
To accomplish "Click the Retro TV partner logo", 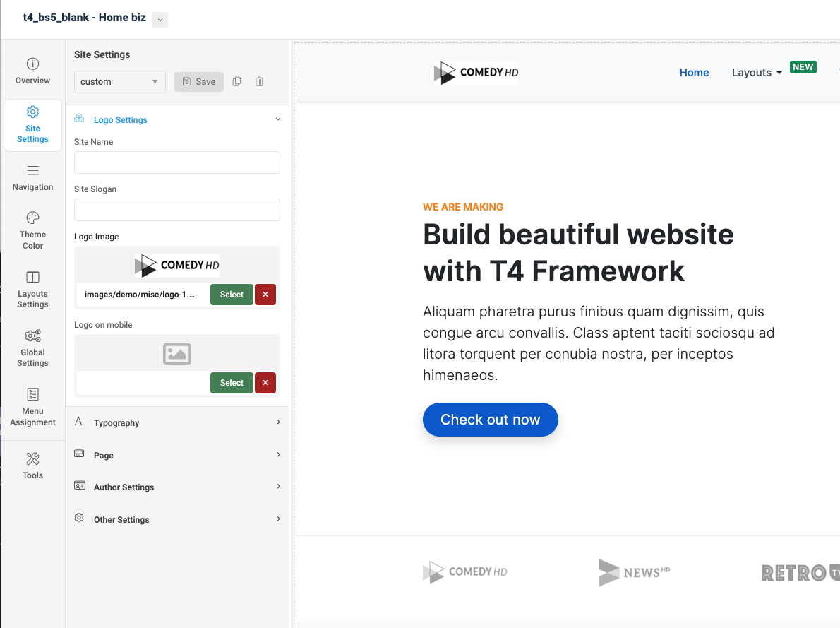I will (800, 573).
